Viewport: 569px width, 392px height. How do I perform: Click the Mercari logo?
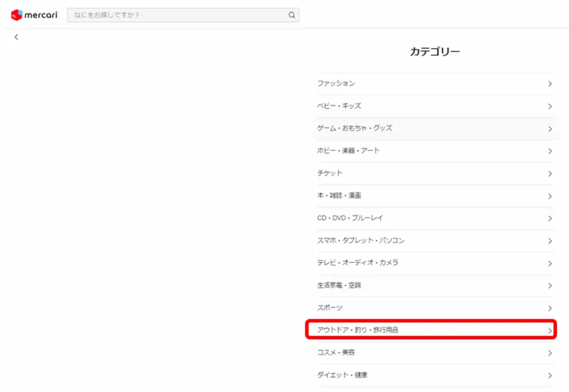(x=34, y=15)
